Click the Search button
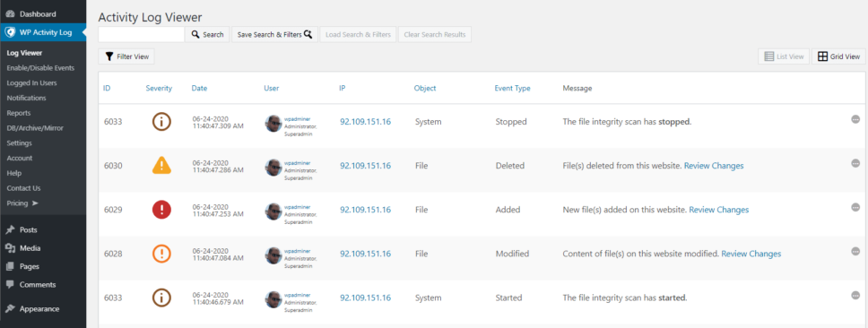Image resolution: width=868 pixels, height=328 pixels. pyautogui.click(x=208, y=34)
